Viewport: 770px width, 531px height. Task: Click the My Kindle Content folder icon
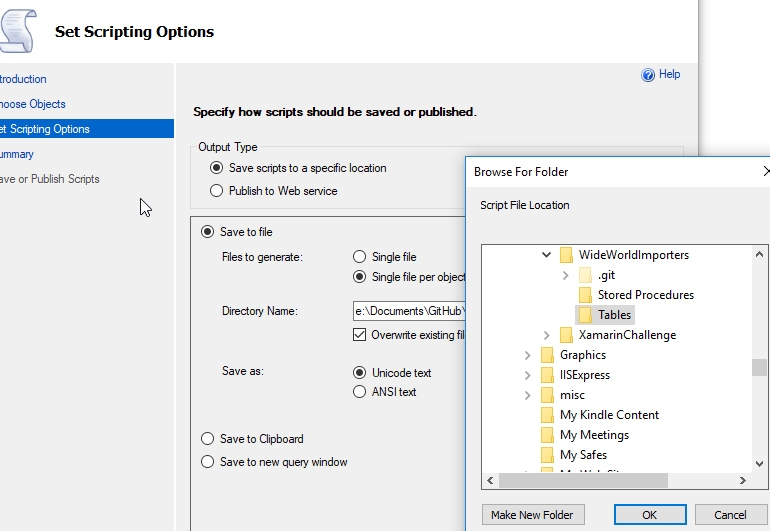pos(547,415)
